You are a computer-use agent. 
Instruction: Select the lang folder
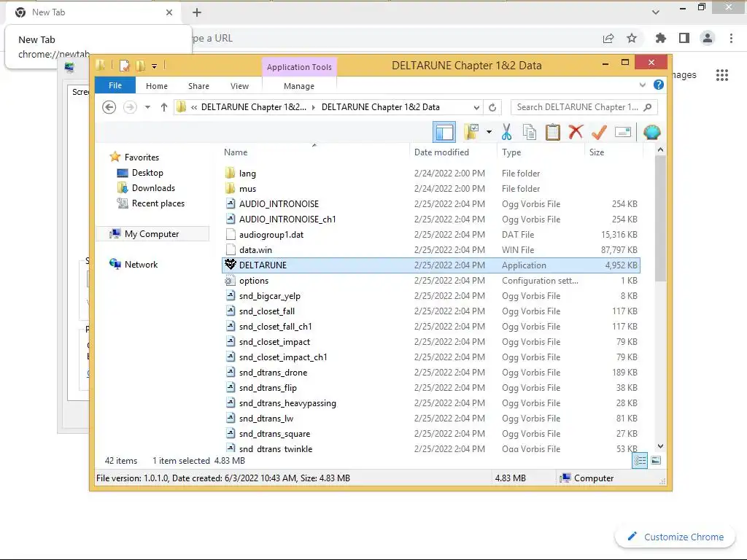[x=430, y=174]
